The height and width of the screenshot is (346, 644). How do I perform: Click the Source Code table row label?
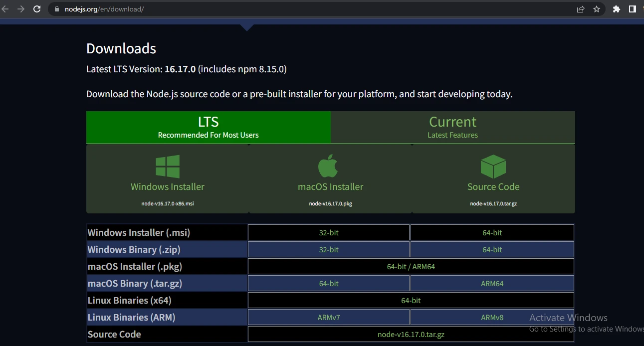click(114, 335)
